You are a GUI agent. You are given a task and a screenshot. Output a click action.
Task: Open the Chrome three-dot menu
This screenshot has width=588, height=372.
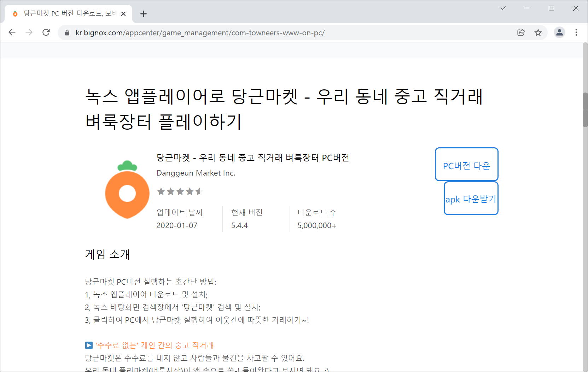(x=576, y=33)
